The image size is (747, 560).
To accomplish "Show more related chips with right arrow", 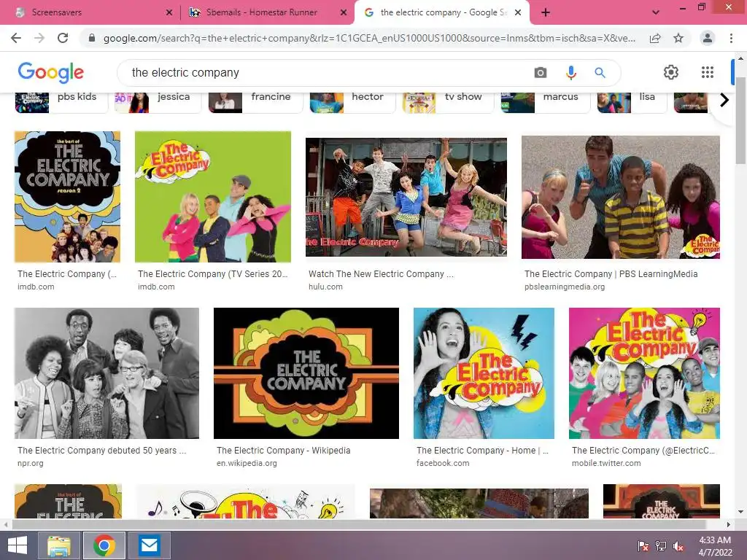I will (x=724, y=100).
